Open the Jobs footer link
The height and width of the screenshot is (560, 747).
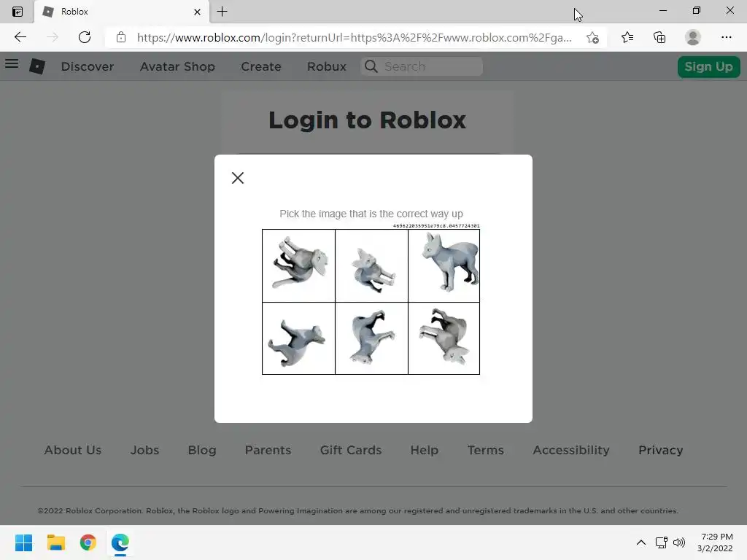tap(145, 450)
